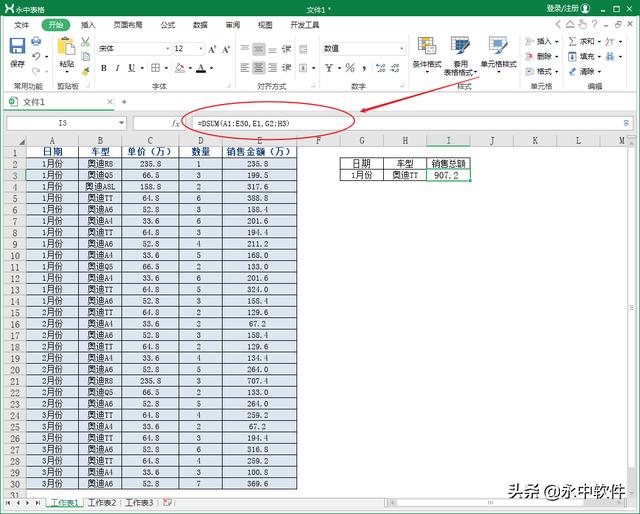Add a new document tab with plus

124,102
